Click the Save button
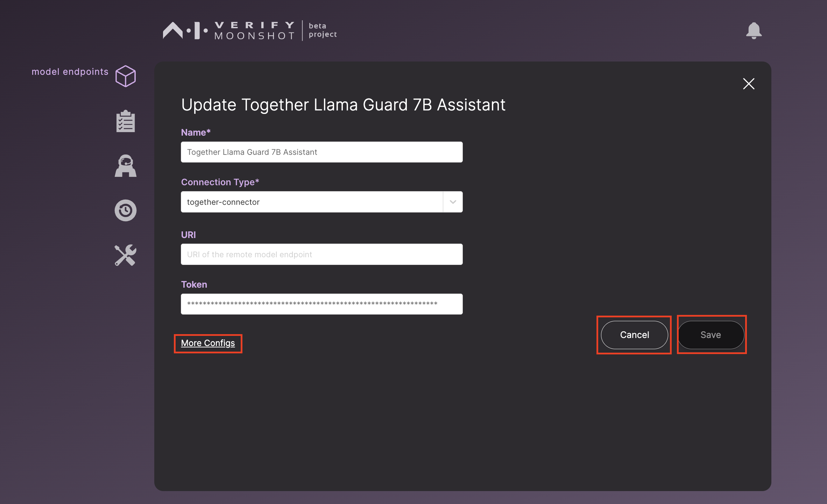Screen dimensions: 827x504 point(711,335)
